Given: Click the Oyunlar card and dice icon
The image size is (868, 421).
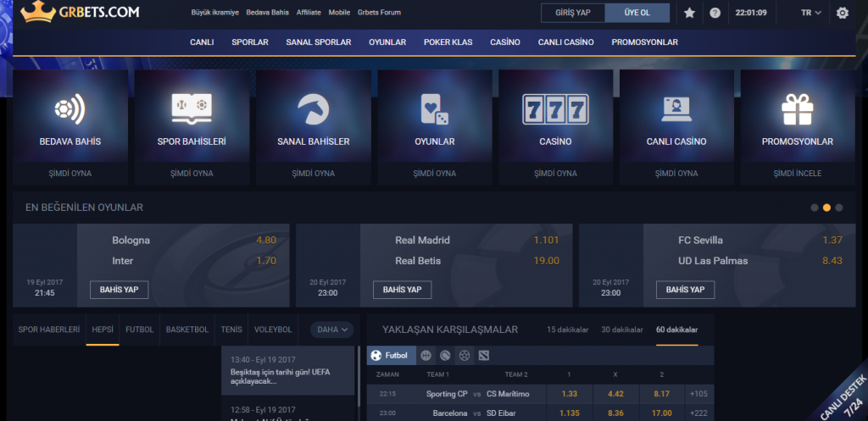Looking at the screenshot, I should pyautogui.click(x=435, y=108).
